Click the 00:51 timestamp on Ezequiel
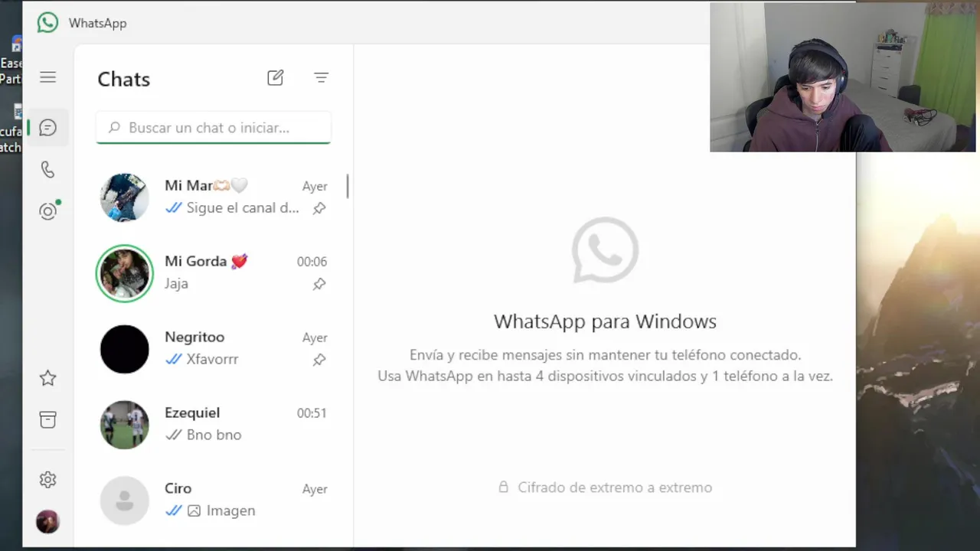The width and height of the screenshot is (980, 551). coord(312,413)
